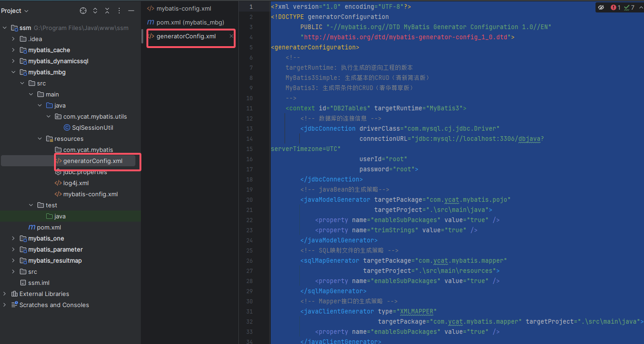
Task: Switch to the pom.xml (mybatis_mbg) tab
Action: pyautogui.click(x=190, y=22)
